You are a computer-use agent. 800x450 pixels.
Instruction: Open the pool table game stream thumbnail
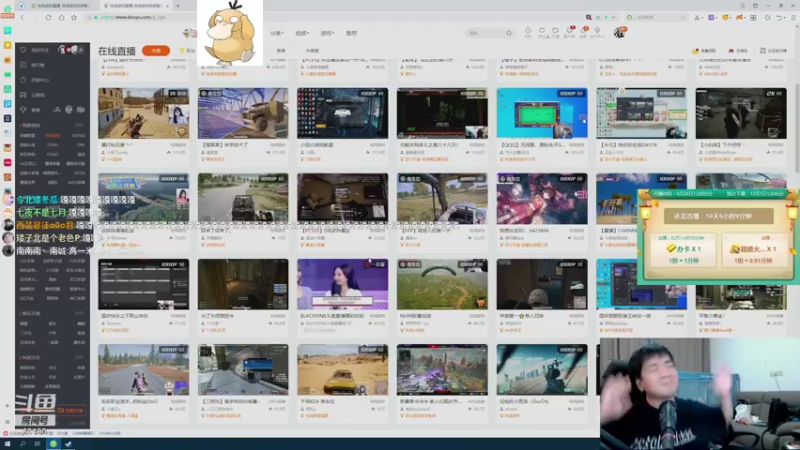[x=542, y=113]
